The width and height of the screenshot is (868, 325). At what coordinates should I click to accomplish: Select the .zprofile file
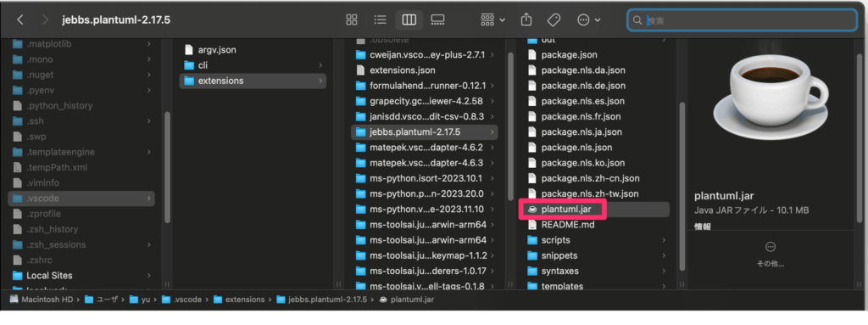coord(81,214)
